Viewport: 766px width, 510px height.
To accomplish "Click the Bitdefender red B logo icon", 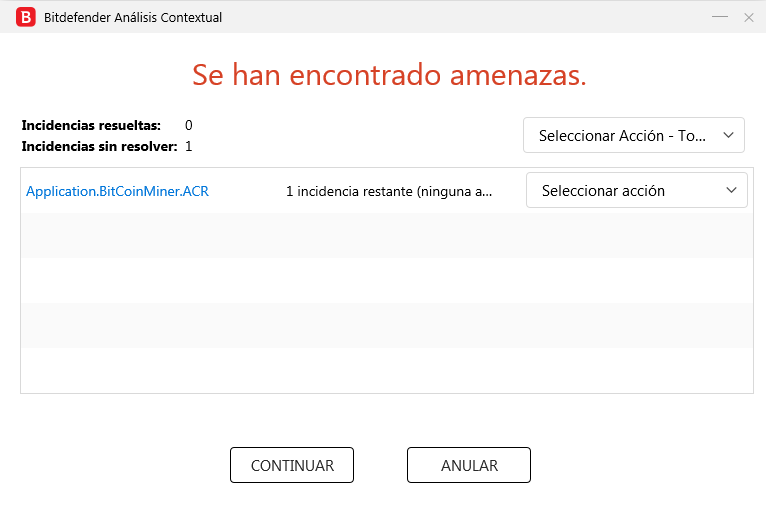I will [x=25, y=17].
